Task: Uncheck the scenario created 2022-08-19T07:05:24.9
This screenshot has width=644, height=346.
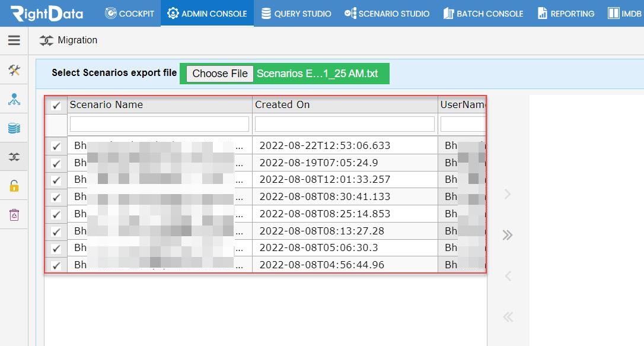Action: [x=56, y=163]
